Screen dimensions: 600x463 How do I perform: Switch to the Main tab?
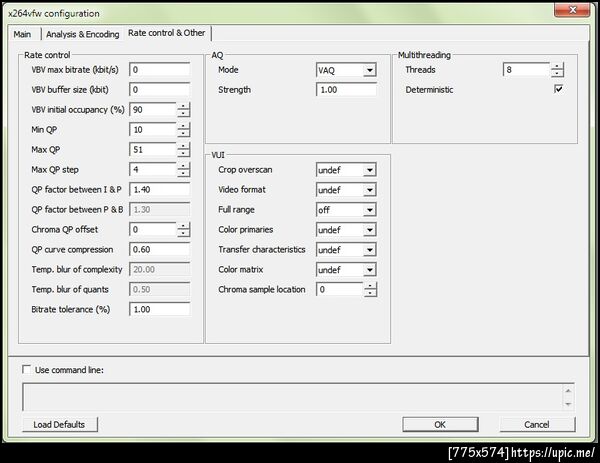click(x=23, y=34)
